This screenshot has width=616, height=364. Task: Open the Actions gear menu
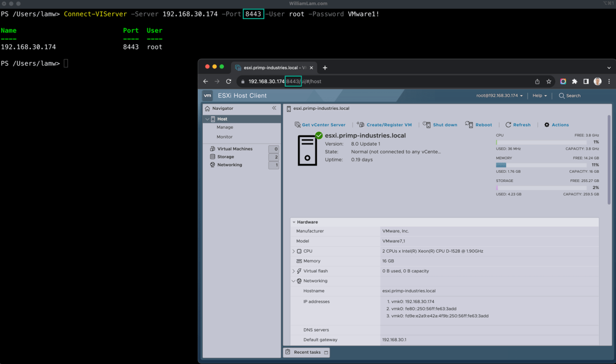tap(556, 125)
